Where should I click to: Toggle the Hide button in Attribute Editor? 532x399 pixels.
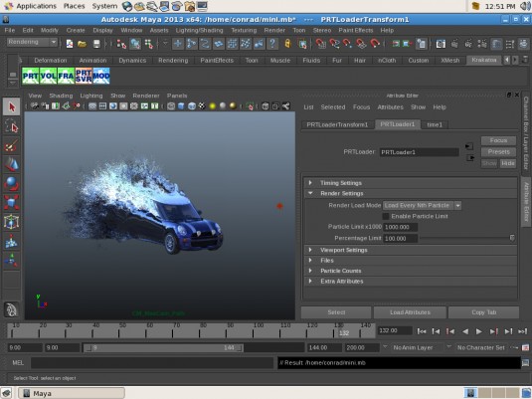click(507, 163)
